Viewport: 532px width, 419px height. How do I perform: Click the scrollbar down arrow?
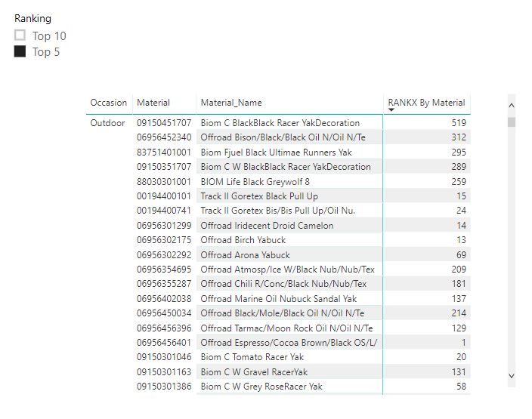512,376
